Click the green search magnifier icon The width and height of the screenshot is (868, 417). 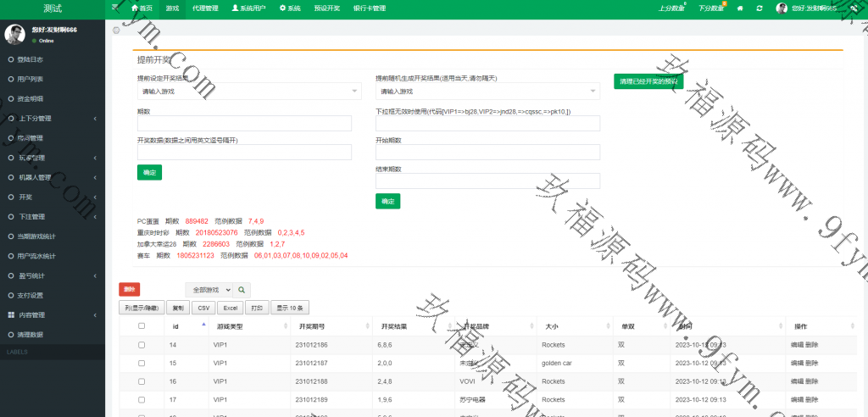pyautogui.click(x=242, y=290)
